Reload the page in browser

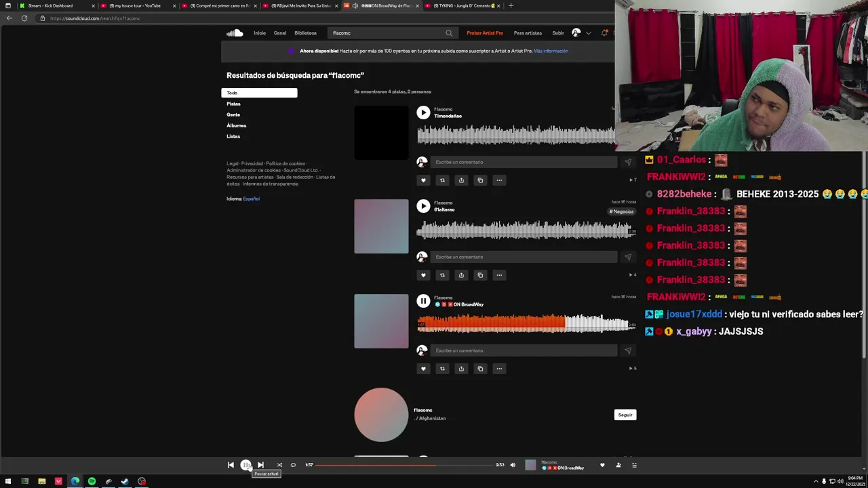pos(24,18)
